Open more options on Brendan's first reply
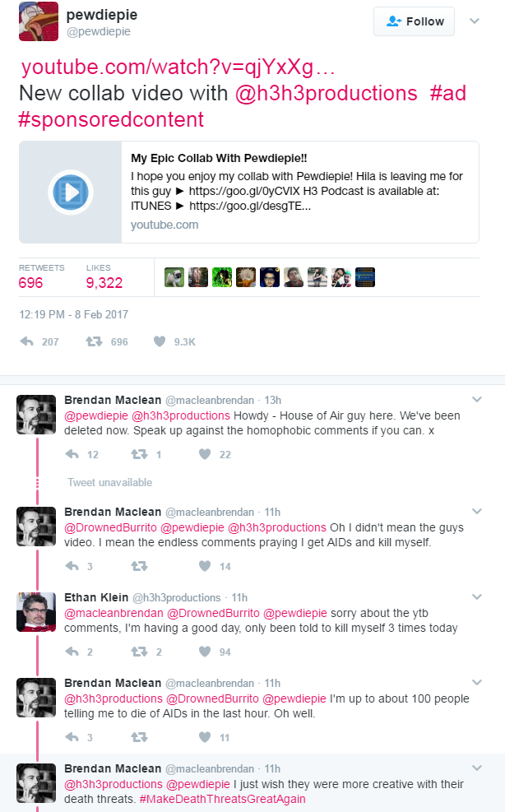Viewport: 505px width, 812px height. point(475,397)
